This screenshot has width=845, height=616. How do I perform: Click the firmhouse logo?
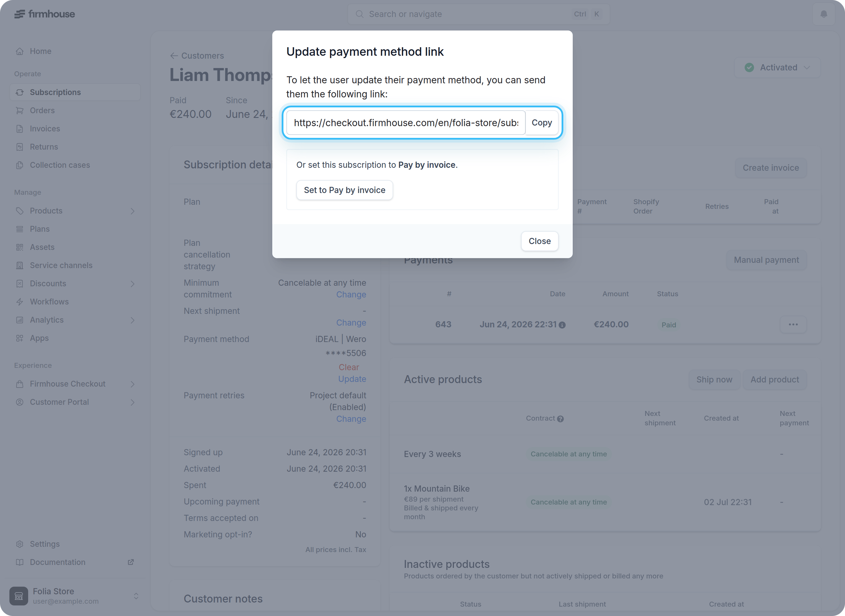(x=44, y=14)
